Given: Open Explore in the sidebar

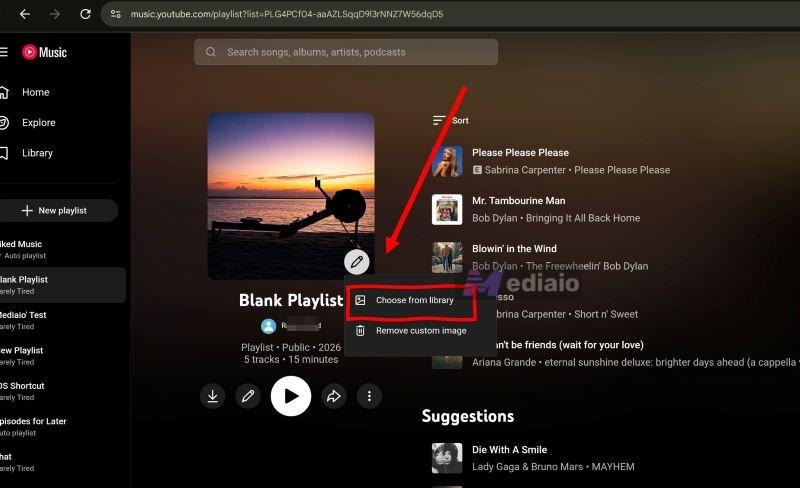Looking at the screenshot, I should pyautogui.click(x=39, y=123).
